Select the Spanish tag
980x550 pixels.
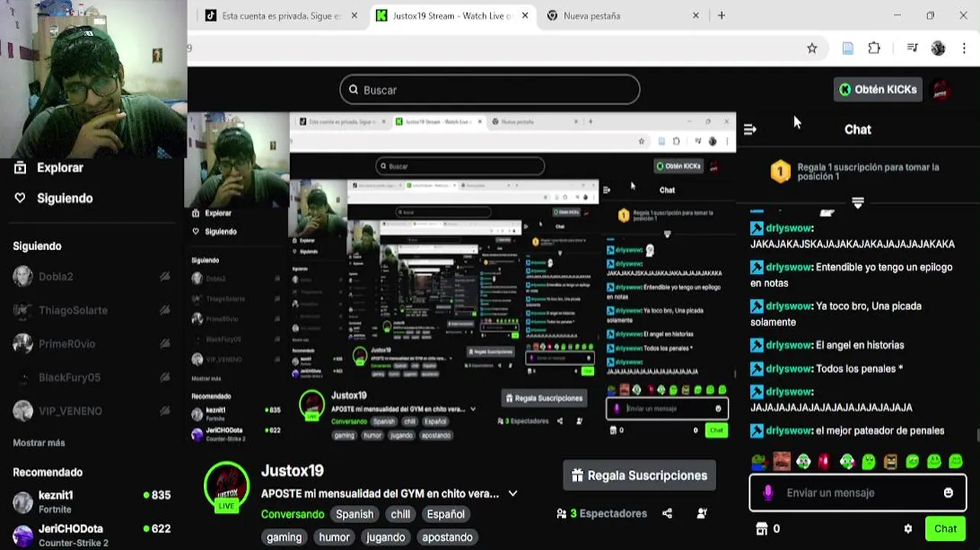(x=355, y=514)
